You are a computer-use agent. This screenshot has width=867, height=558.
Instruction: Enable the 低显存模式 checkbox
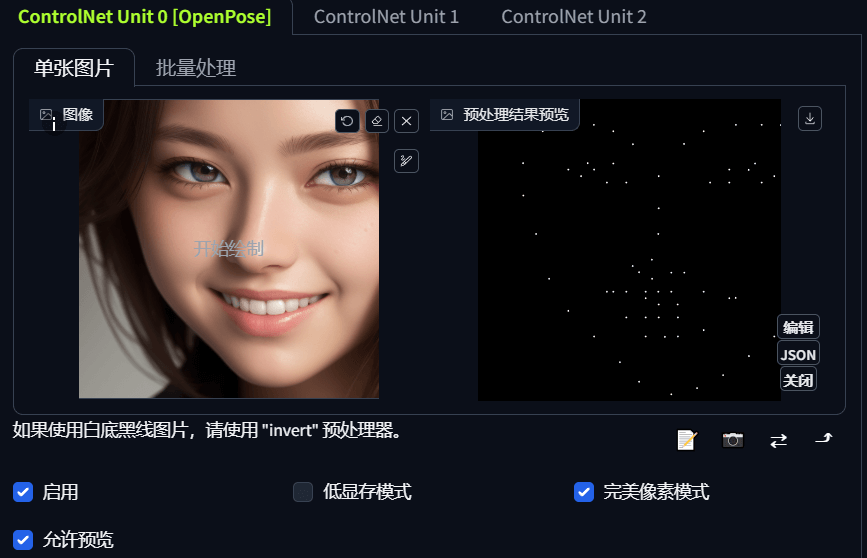303,492
